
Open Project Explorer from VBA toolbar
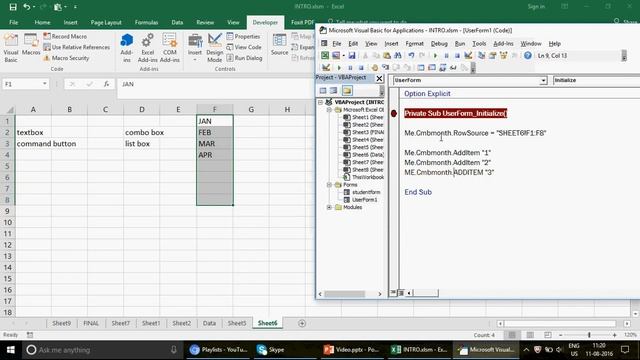coord(482,56)
